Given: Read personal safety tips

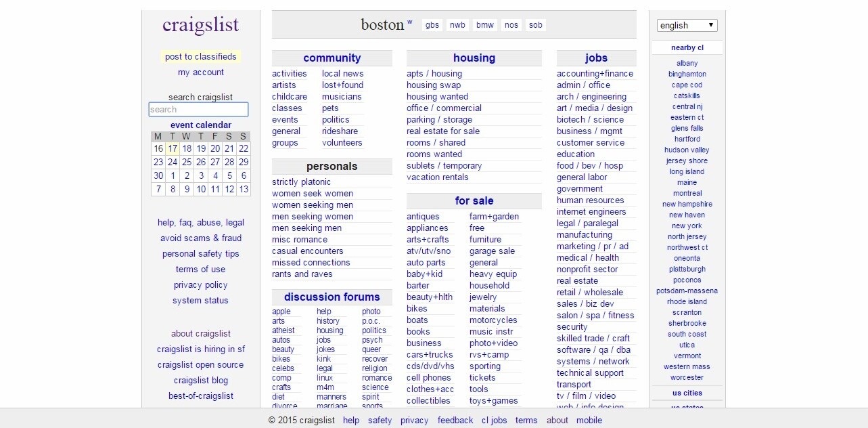Looking at the screenshot, I should [x=201, y=254].
